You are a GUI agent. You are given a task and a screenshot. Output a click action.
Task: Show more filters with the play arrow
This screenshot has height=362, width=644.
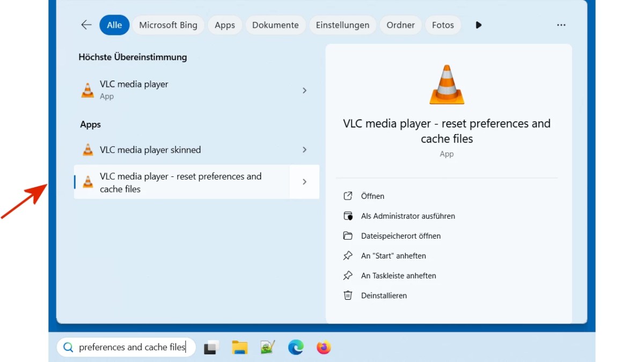click(x=479, y=25)
